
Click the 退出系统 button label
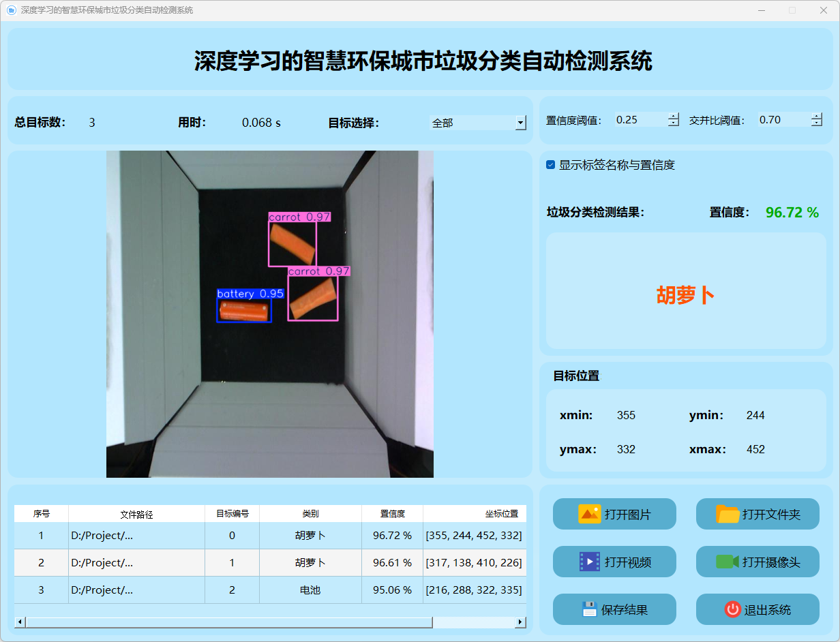click(768, 610)
